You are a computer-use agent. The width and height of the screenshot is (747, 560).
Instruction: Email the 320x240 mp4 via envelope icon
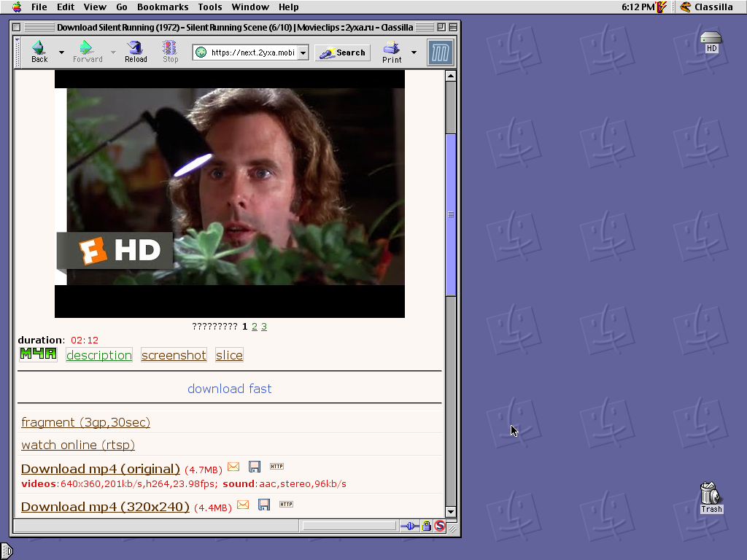click(243, 505)
